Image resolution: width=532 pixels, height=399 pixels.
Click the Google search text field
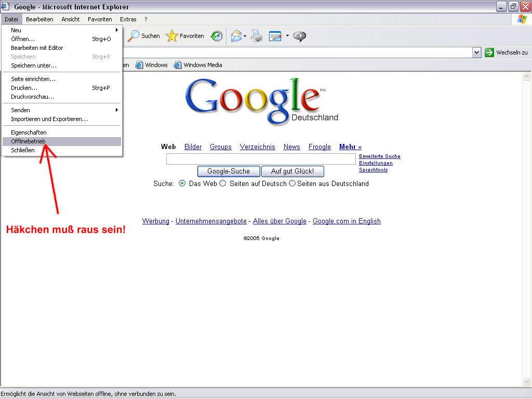pyautogui.click(x=261, y=159)
